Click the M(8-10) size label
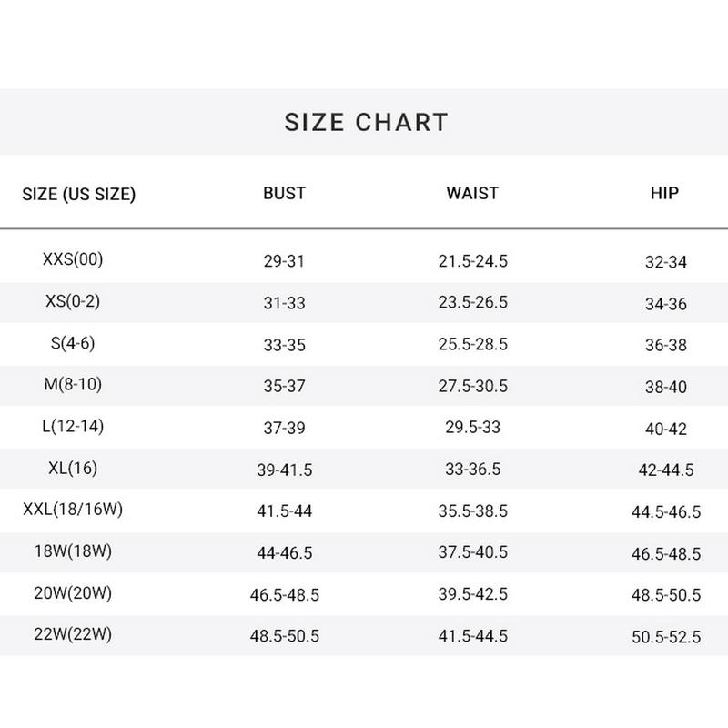 click(73, 385)
